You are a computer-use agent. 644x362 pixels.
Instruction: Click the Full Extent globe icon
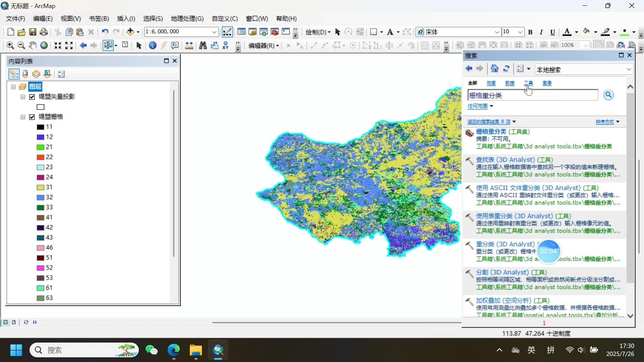44,45
